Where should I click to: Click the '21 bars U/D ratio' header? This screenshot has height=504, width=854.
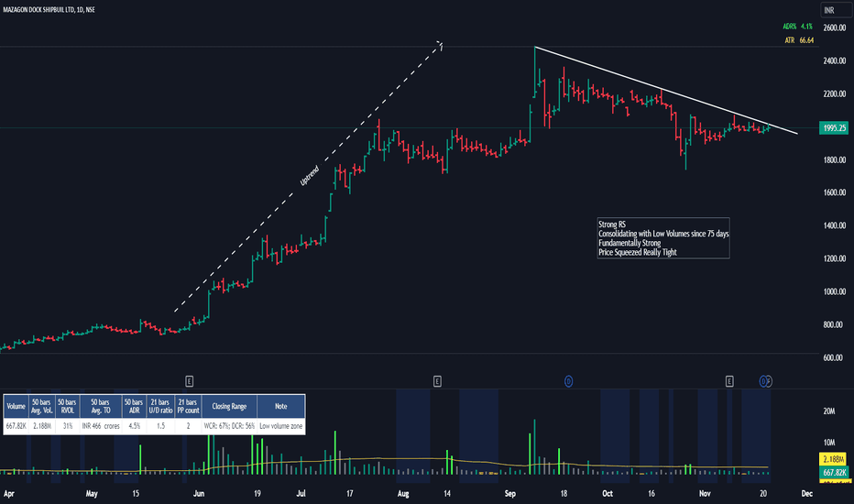(x=160, y=407)
